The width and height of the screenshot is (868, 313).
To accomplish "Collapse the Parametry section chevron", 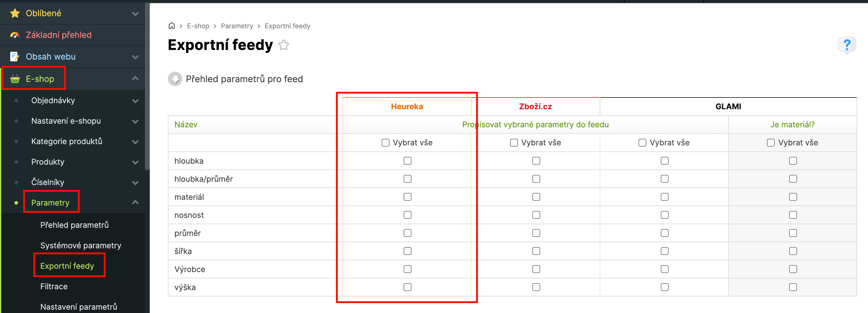I will tap(135, 202).
